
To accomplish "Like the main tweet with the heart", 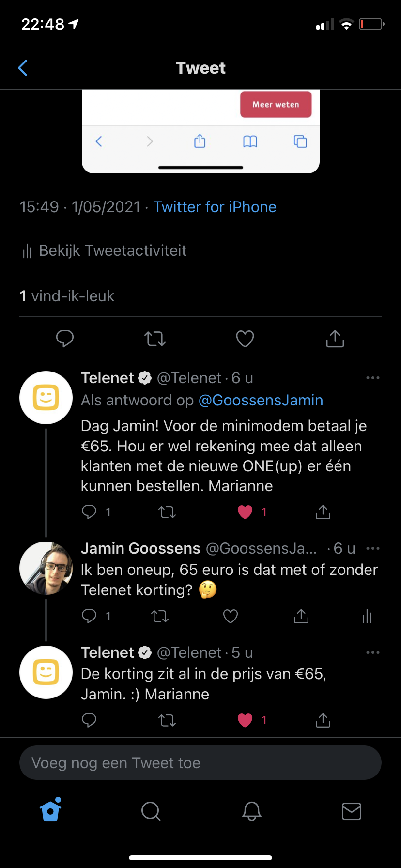I will point(245,339).
